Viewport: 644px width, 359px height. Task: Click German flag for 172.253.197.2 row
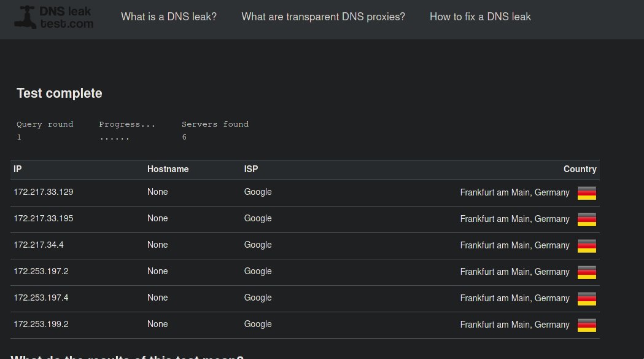[586, 272]
